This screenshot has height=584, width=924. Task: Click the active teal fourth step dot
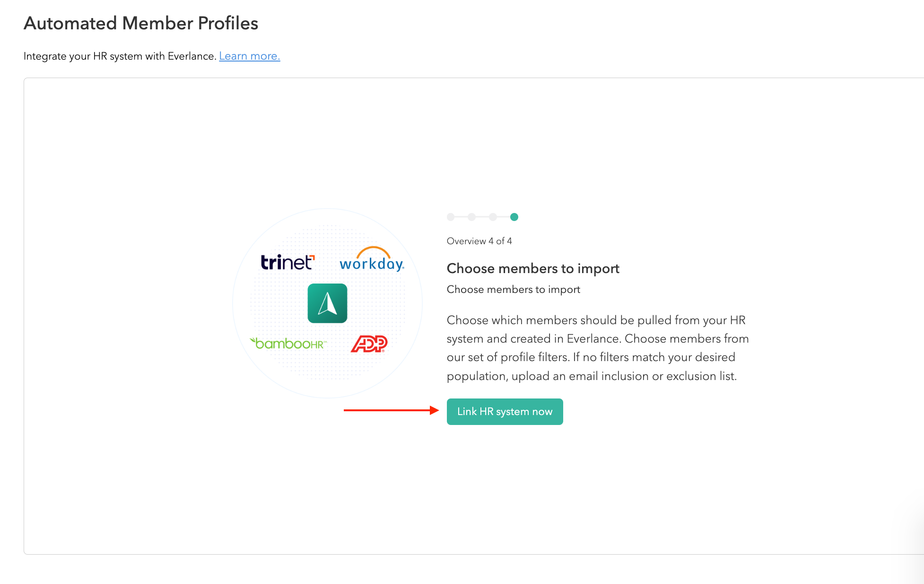pyautogui.click(x=514, y=217)
